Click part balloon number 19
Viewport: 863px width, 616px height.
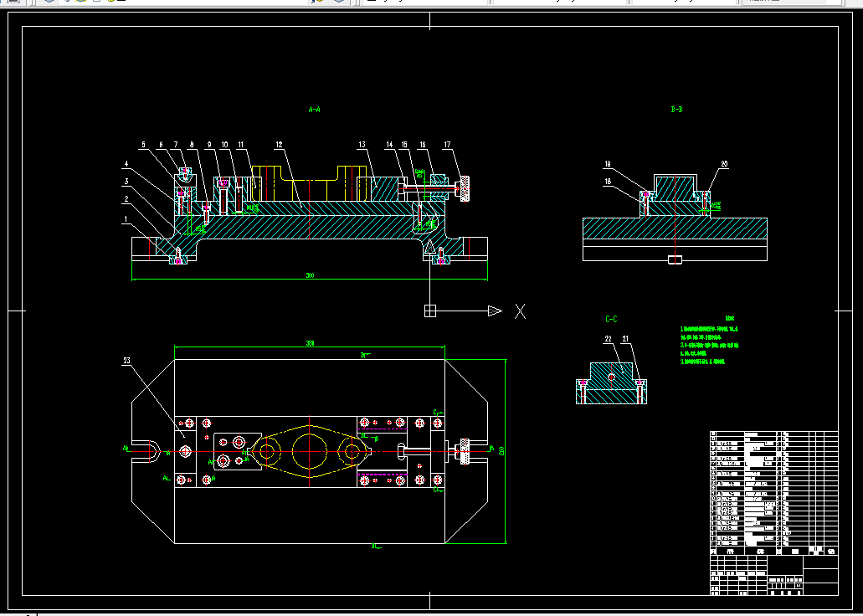[609, 164]
